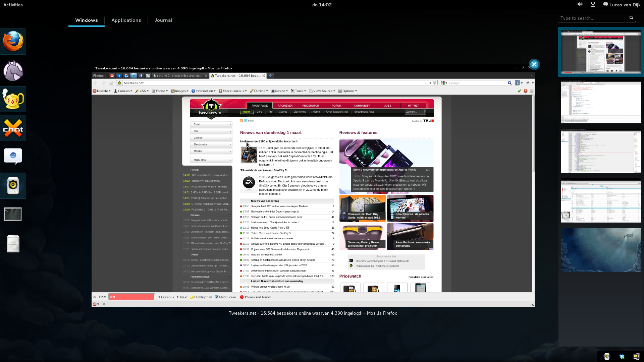Viewport: 644px width, 362px height.
Task: Click the Adblock Plus icon in add-on bar
Action: point(95,304)
